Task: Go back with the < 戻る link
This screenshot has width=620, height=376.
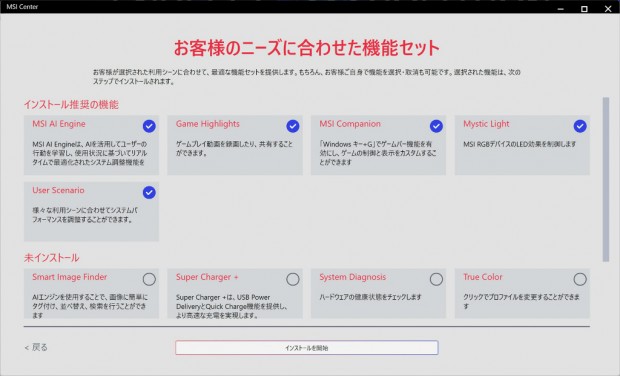Action: pyautogui.click(x=36, y=348)
